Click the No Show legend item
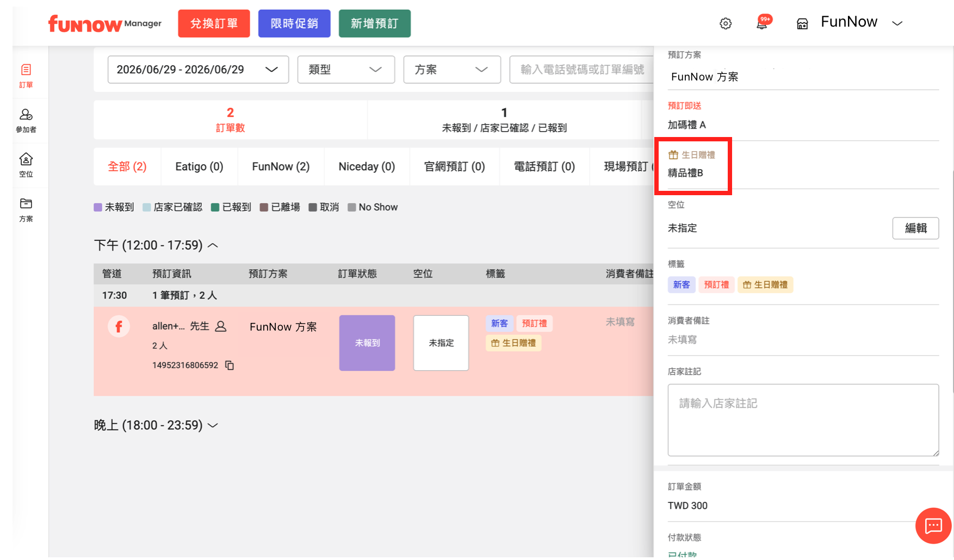Viewport: 954px width, 560px height. click(373, 207)
